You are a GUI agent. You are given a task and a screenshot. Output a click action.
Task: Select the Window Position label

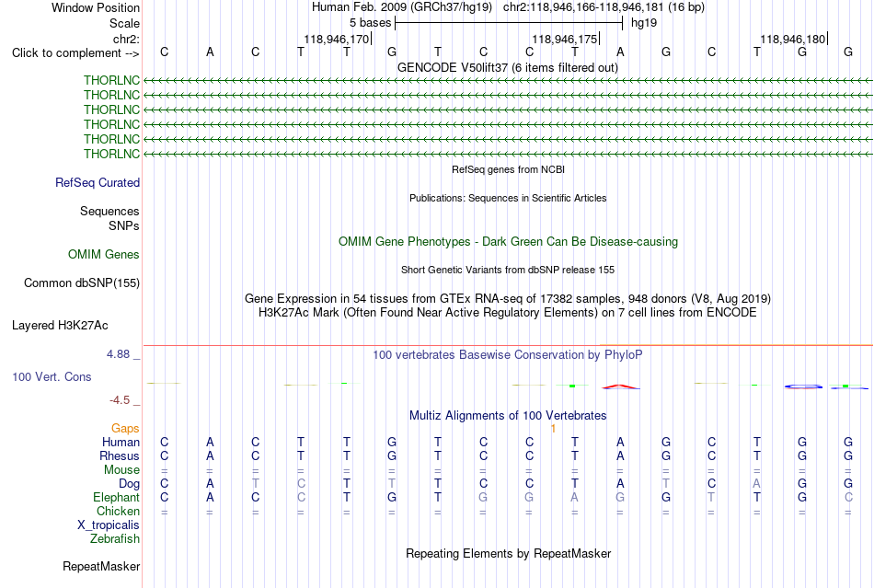click(96, 7)
